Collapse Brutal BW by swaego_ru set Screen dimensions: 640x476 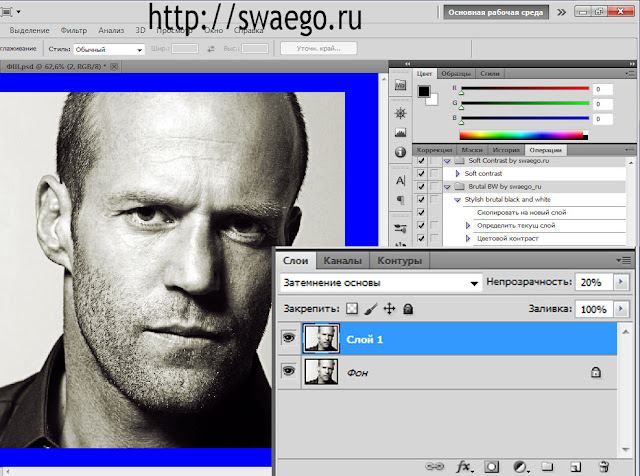(447, 187)
